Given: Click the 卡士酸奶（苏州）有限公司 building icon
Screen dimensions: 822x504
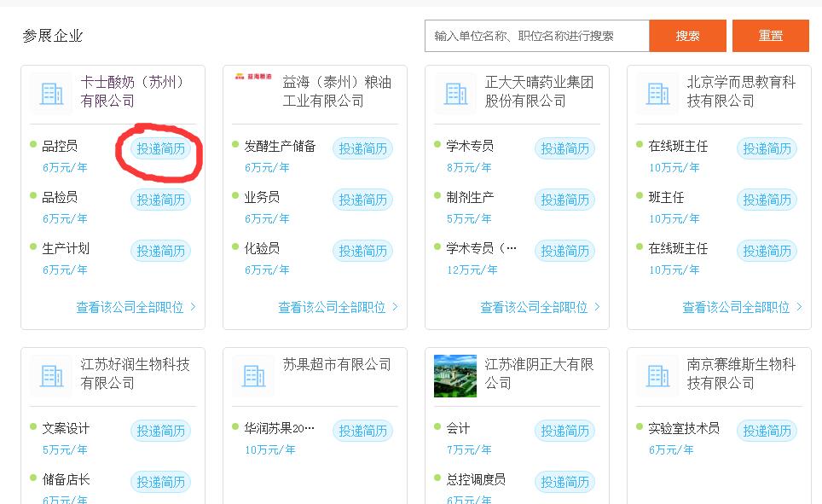Looking at the screenshot, I should 51,93.
